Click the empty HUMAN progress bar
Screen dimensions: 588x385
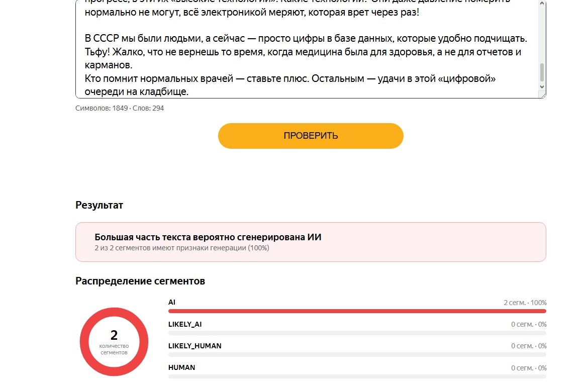(357, 376)
